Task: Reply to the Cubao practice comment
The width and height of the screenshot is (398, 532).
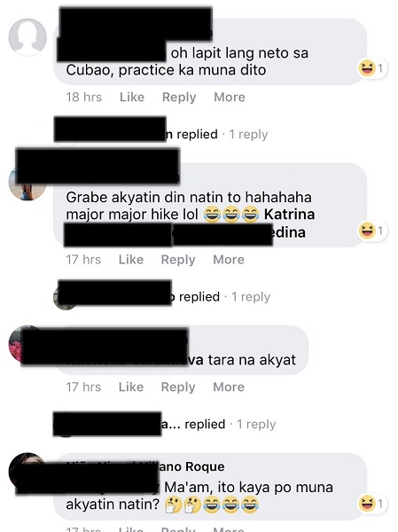Action: [x=179, y=97]
